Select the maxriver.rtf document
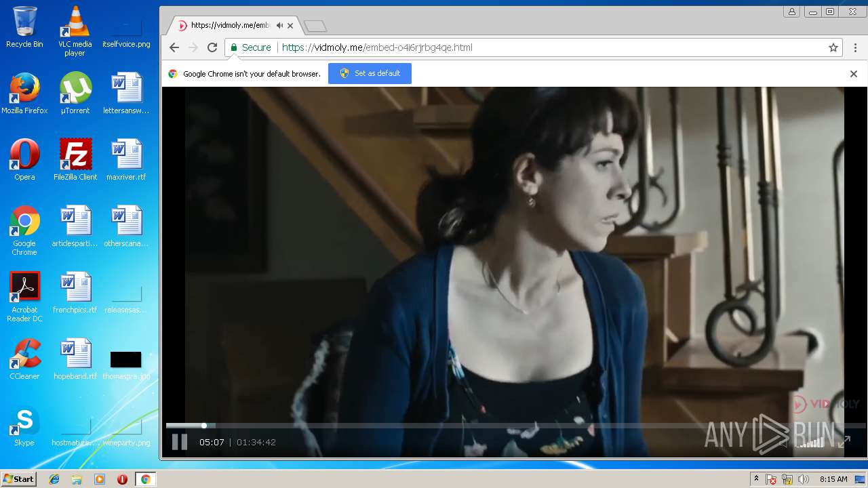Screen dimensions: 868x488 (126, 160)
